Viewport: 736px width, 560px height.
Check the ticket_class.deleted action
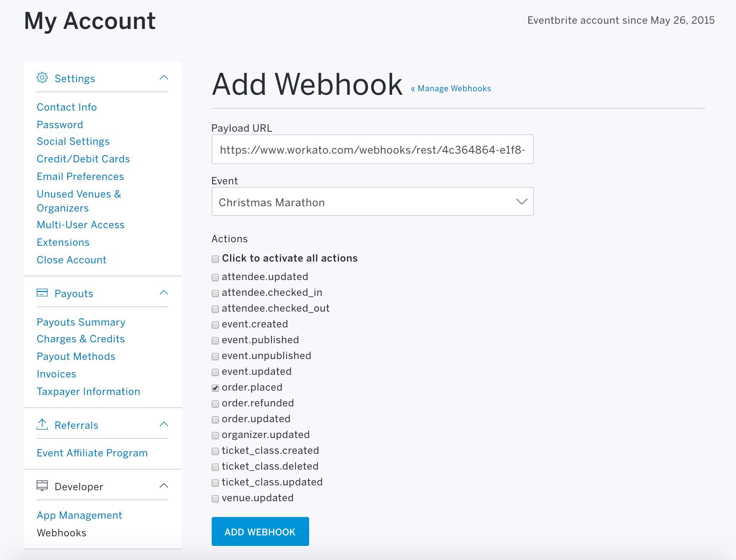pos(215,467)
